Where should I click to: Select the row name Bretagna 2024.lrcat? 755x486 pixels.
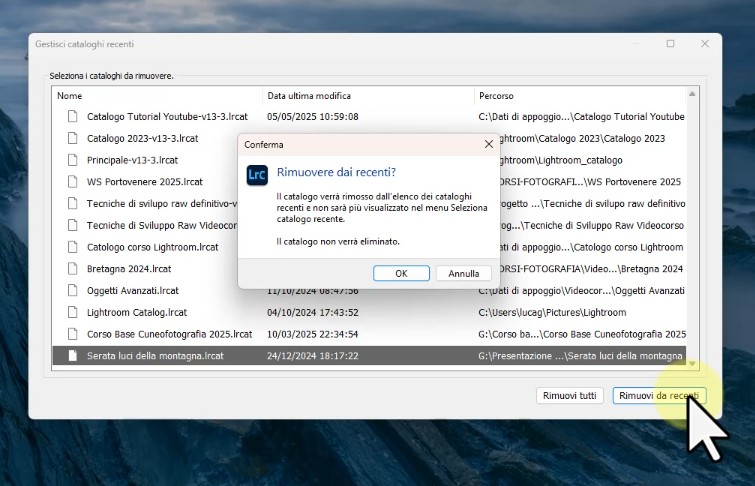(x=129, y=269)
